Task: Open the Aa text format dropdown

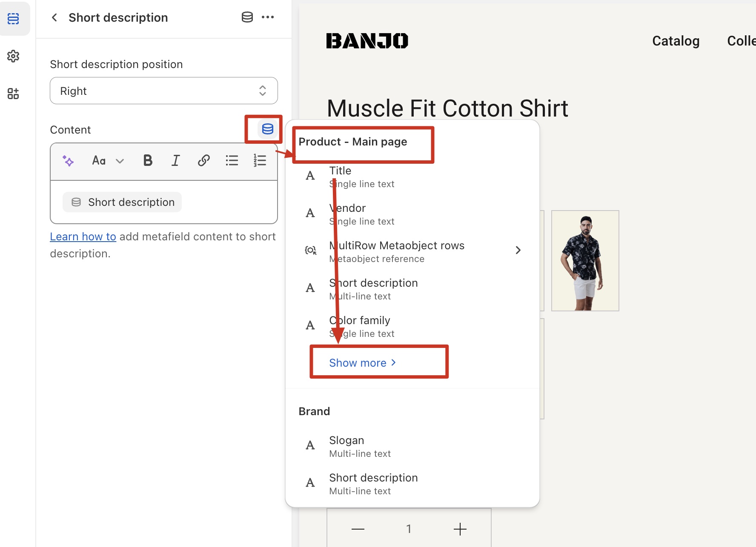Action: 108,160
